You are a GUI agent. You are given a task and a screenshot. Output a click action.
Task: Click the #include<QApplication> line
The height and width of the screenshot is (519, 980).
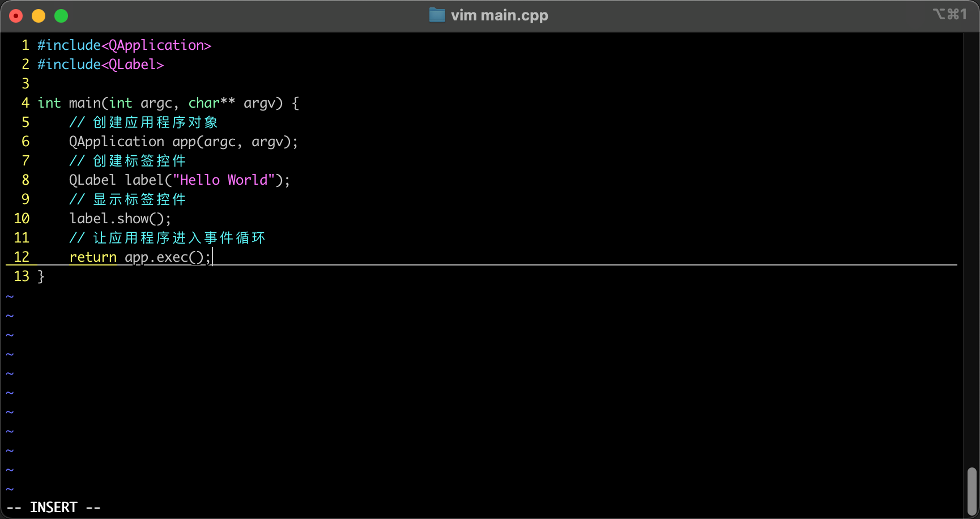pos(124,45)
